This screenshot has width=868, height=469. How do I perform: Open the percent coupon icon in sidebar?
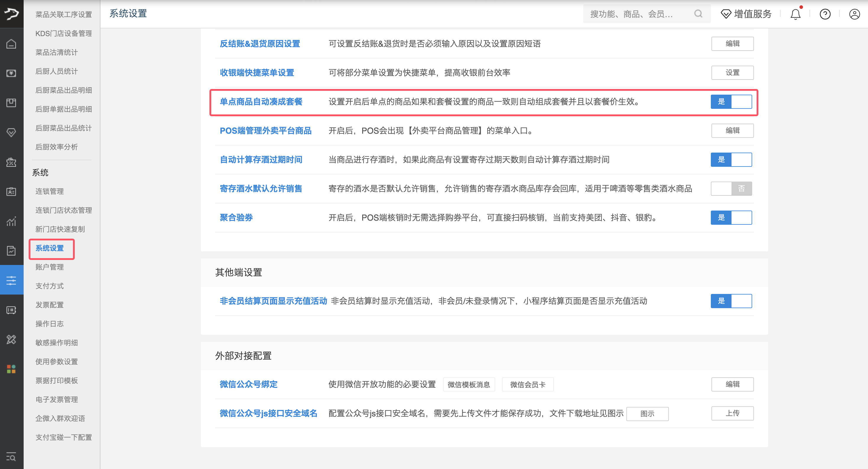(12, 162)
